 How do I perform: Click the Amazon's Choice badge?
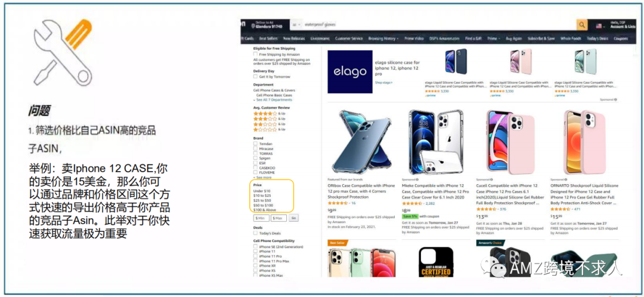490,243
